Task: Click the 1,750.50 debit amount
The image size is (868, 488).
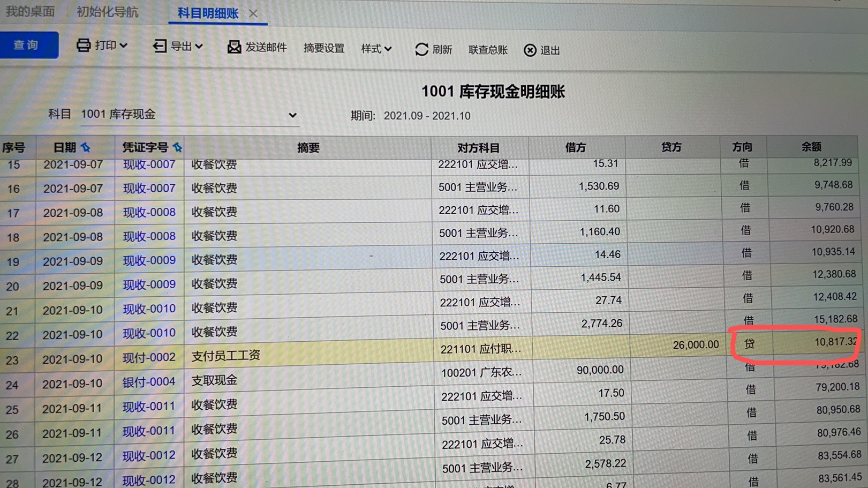Action: [x=604, y=417]
